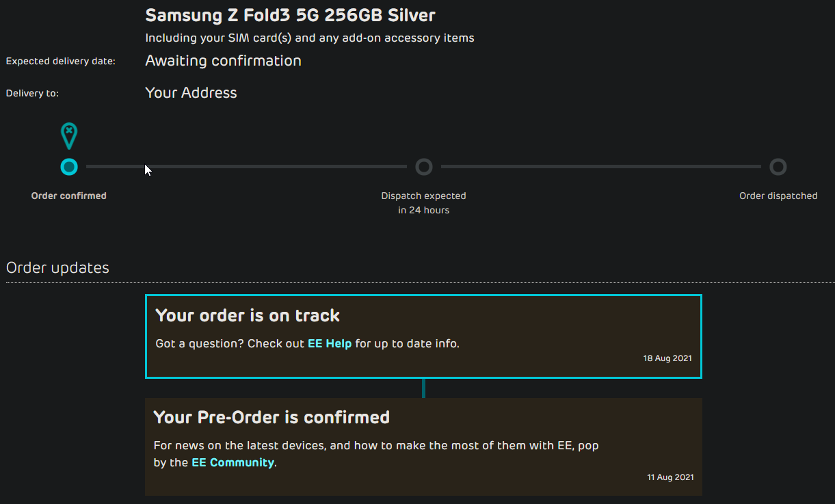The image size is (835, 504).
Task: Click the Your Pre-Order is confirmed heading
Action: coord(271,417)
